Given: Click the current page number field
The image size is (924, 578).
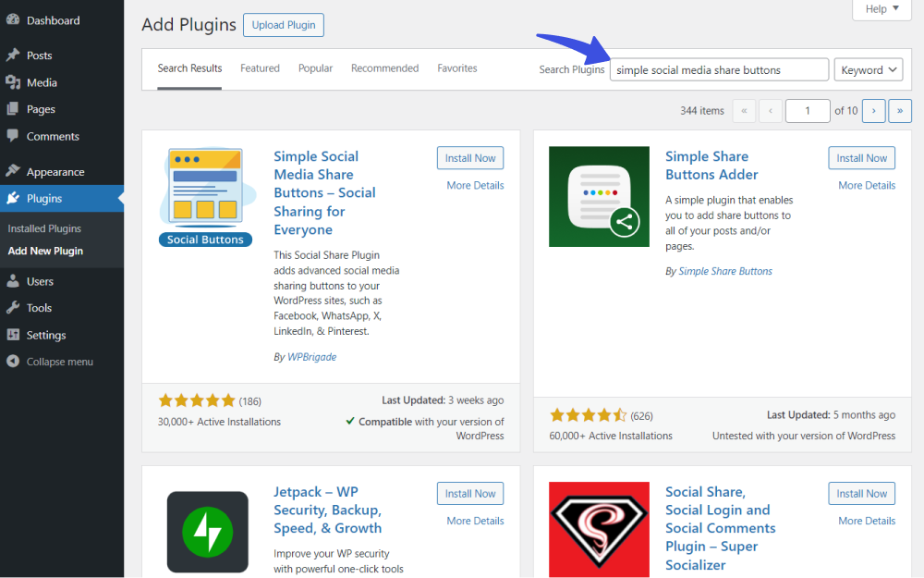Looking at the screenshot, I should coord(808,110).
